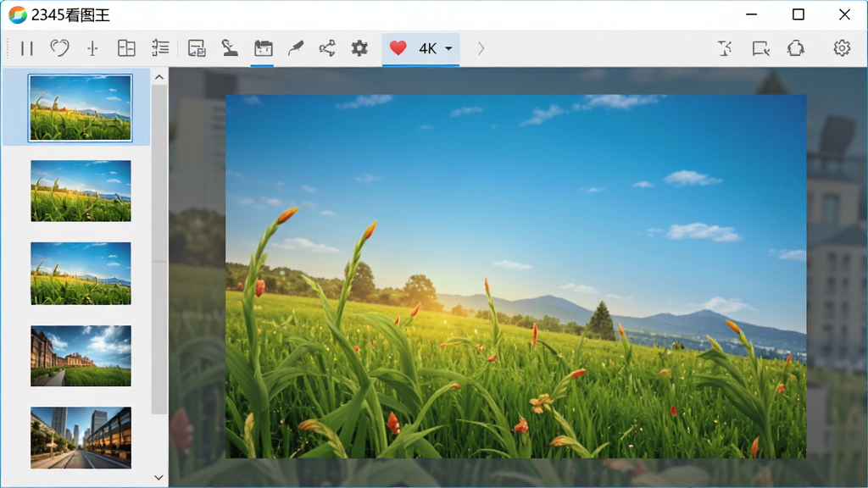Image resolution: width=868 pixels, height=488 pixels.
Task: Open settings via outlined gear at far right
Action: [x=842, y=48]
